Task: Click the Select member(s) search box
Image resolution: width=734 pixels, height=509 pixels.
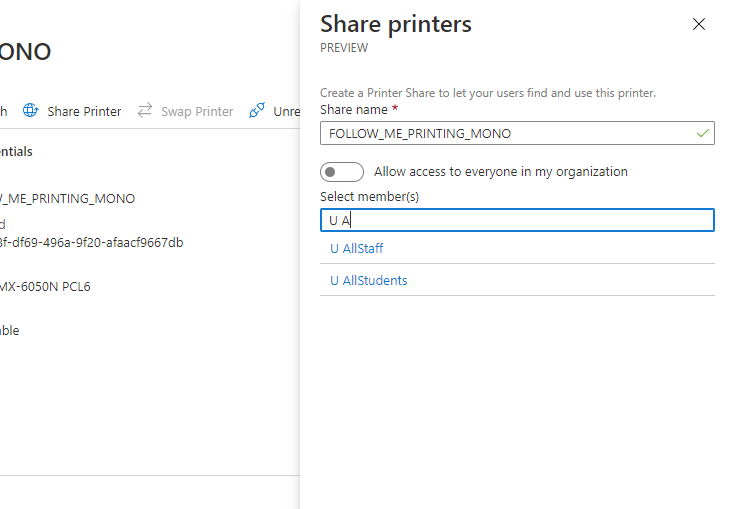Action: point(517,220)
